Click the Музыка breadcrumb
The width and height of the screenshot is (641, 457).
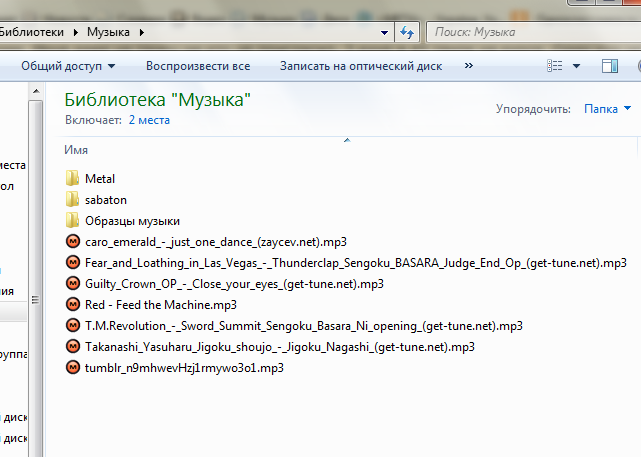point(108,32)
